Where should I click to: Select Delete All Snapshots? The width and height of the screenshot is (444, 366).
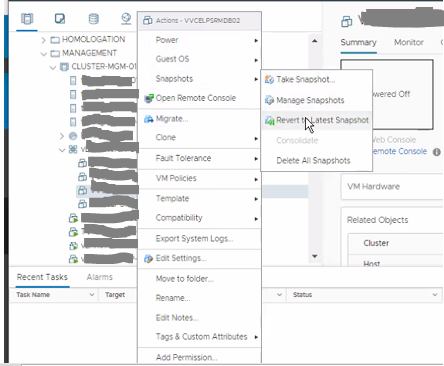tap(316, 161)
